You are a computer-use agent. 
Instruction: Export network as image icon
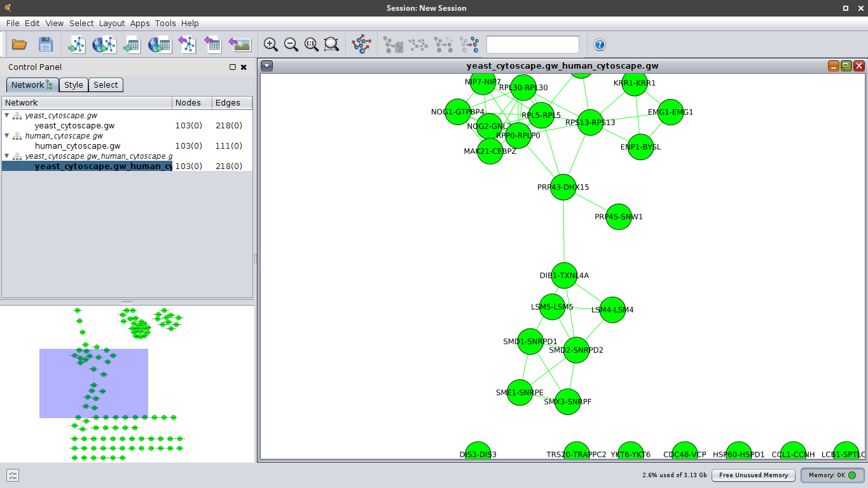tap(240, 44)
